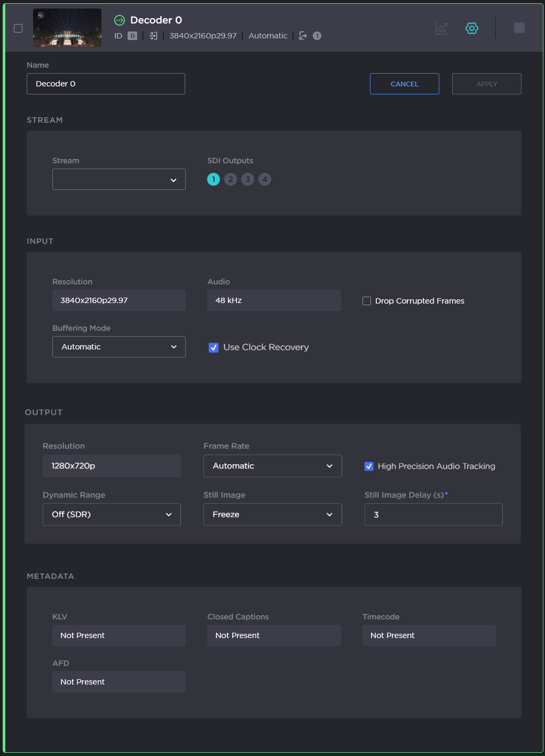Select SDI Output 4

pyautogui.click(x=265, y=179)
